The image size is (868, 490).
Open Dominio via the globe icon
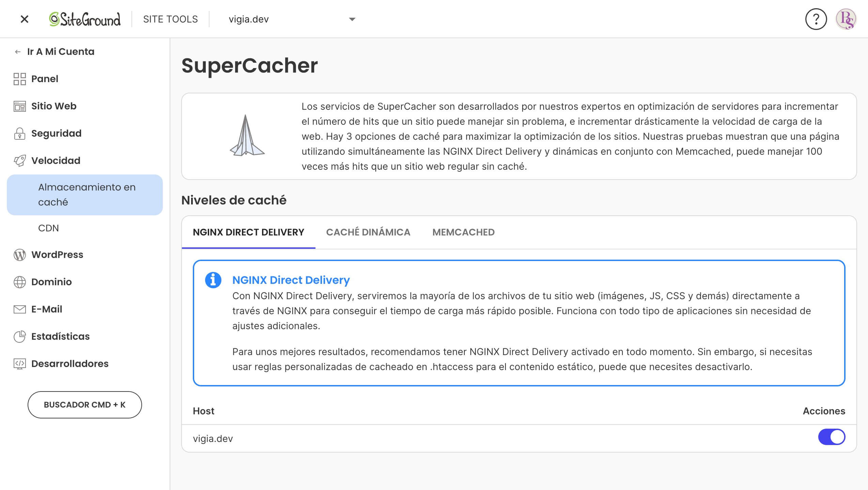pos(19,282)
